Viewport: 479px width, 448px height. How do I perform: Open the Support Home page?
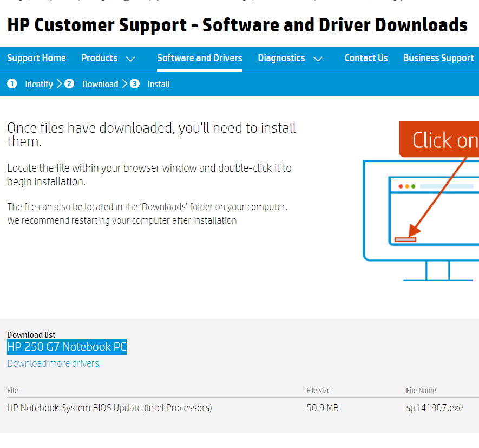pos(36,58)
